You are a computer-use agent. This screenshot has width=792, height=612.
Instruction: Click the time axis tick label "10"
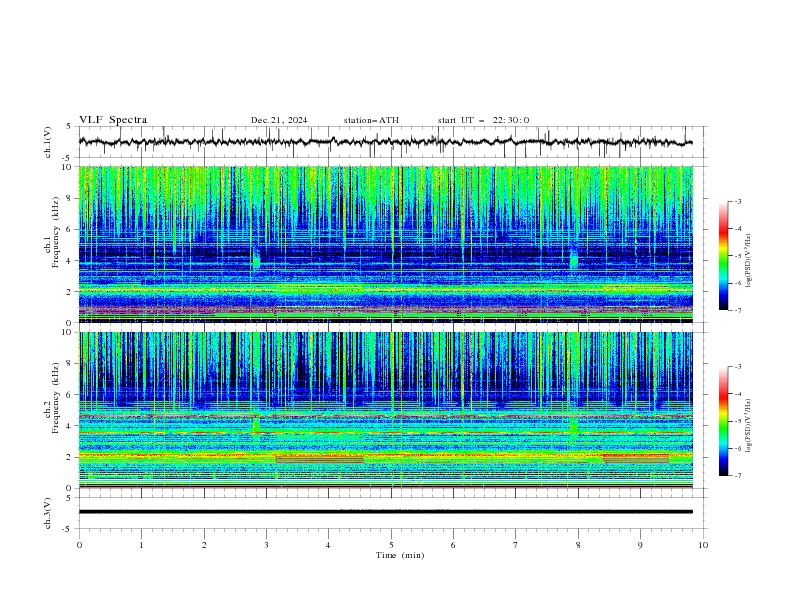(703, 545)
